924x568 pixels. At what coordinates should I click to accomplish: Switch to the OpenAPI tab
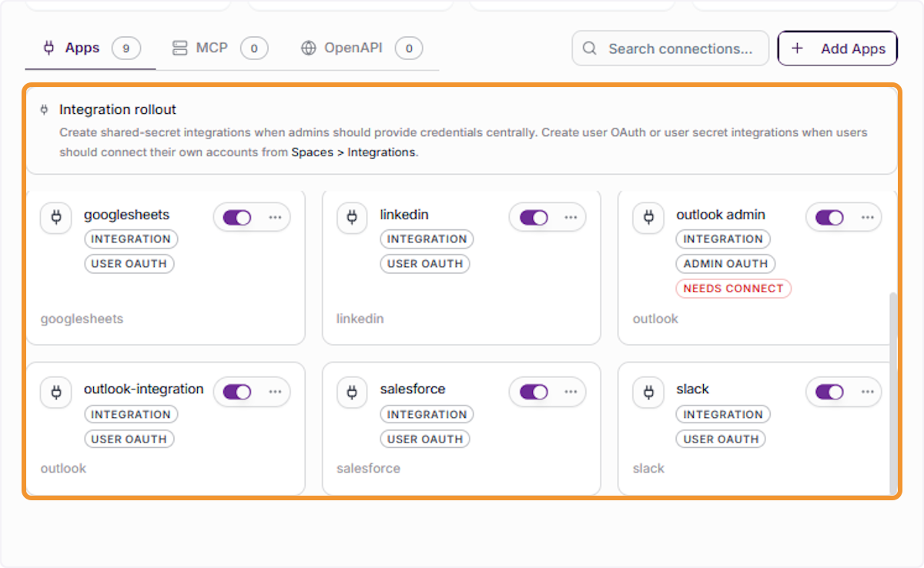pyautogui.click(x=361, y=48)
